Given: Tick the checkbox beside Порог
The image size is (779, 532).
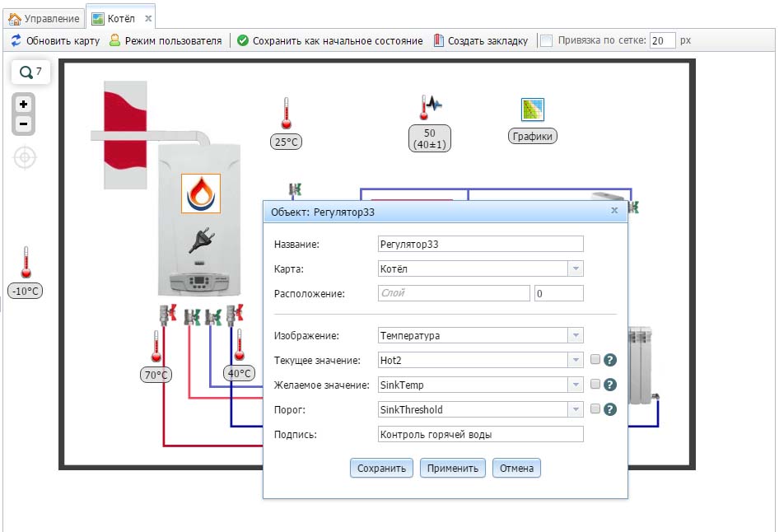Looking at the screenshot, I should click(x=595, y=408).
